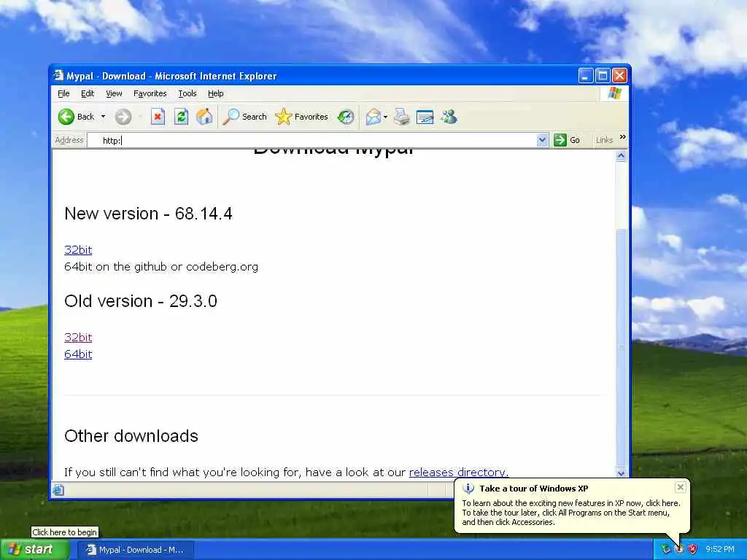
Task: Click the Links toolbar label
Action: pos(604,140)
